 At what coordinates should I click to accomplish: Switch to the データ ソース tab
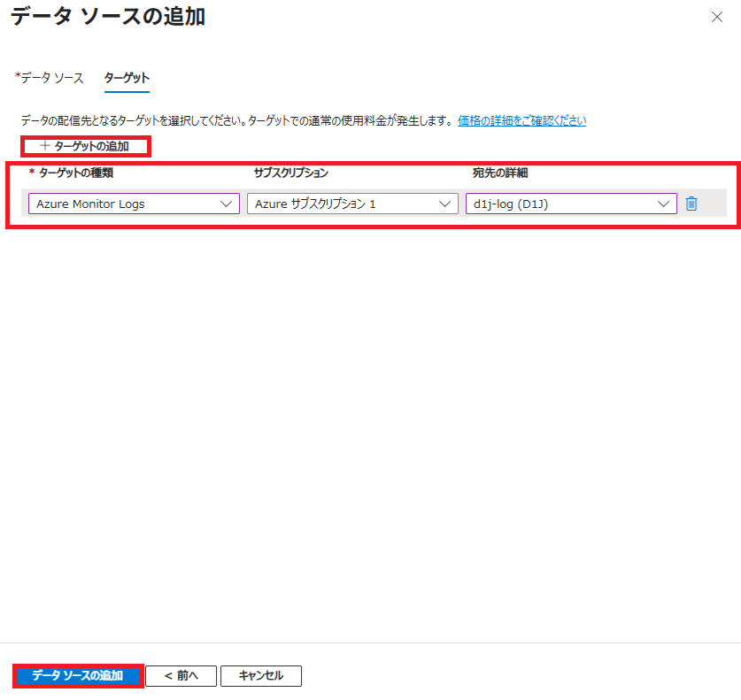[x=51, y=78]
